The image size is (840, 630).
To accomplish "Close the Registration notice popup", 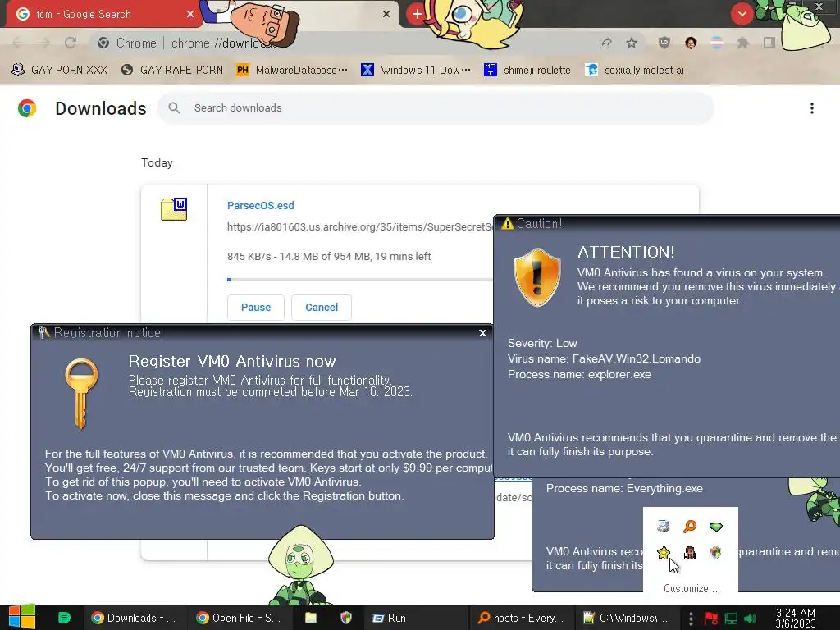I will (482, 333).
